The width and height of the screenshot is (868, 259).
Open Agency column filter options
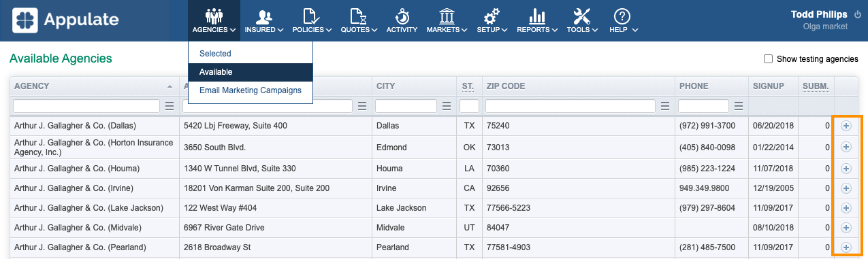[170, 106]
